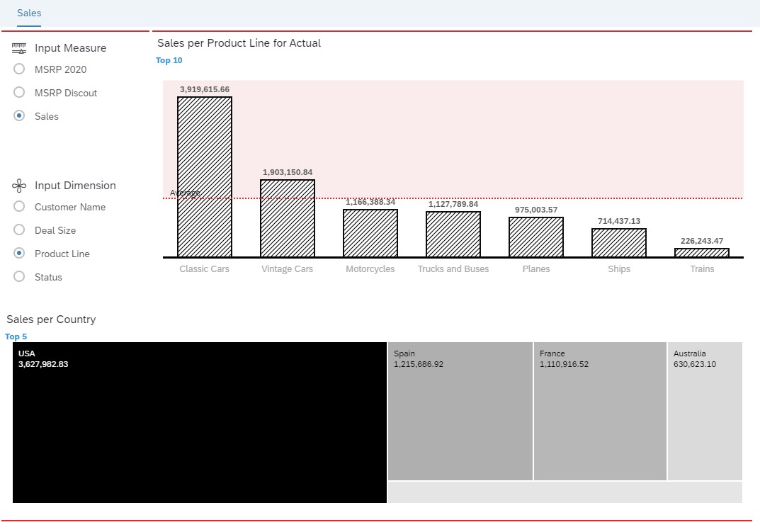Select Deal Size as input dimension
This screenshot has height=532, width=760.
19,230
